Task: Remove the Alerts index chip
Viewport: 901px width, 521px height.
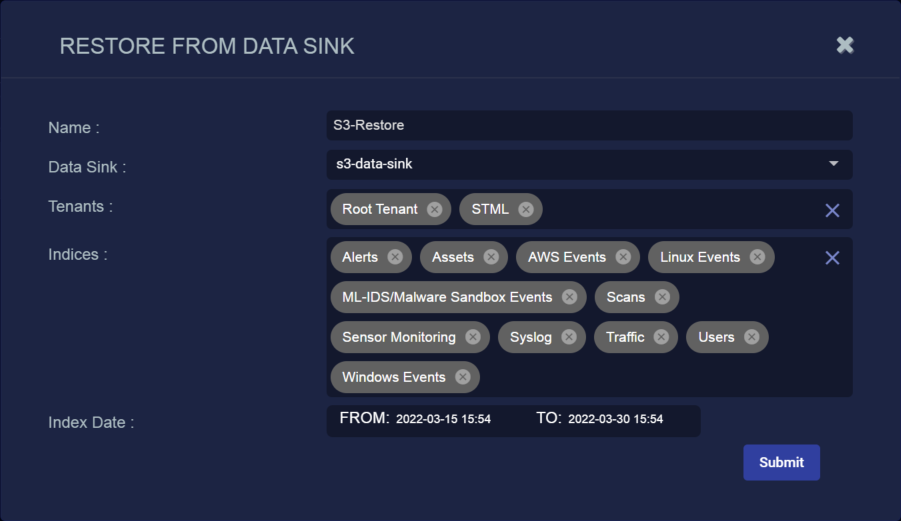Action: pos(395,257)
